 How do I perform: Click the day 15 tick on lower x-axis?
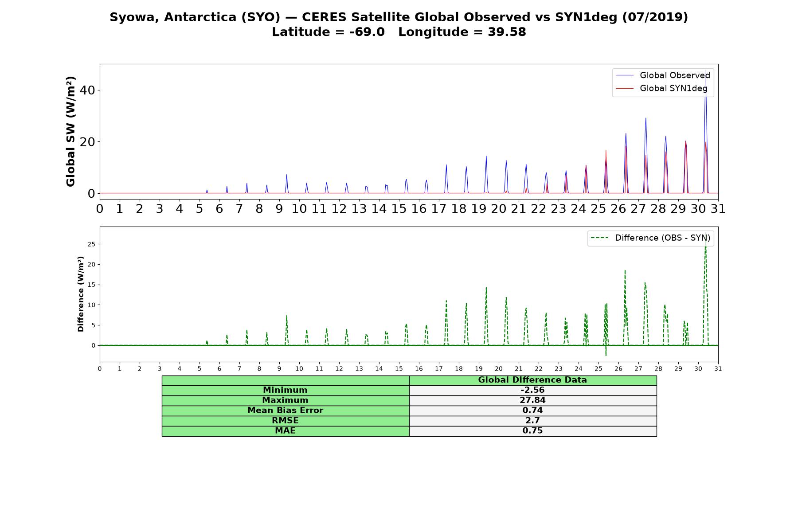coord(399,368)
